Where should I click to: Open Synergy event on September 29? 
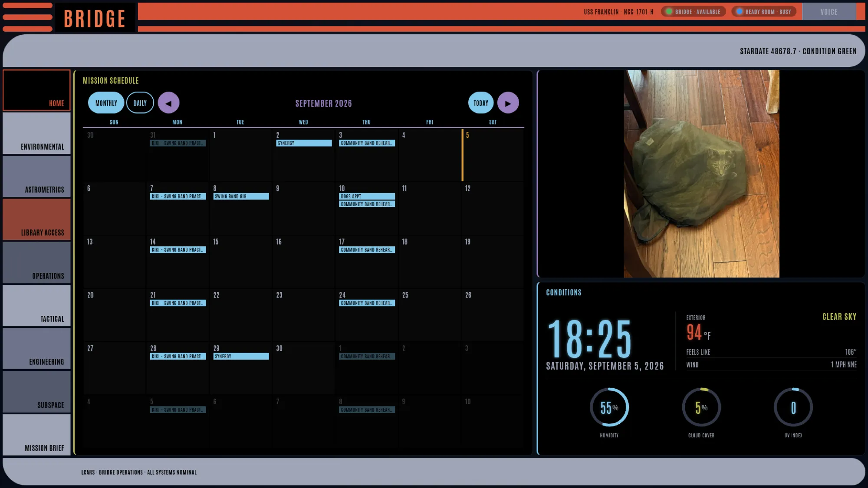[241, 357]
